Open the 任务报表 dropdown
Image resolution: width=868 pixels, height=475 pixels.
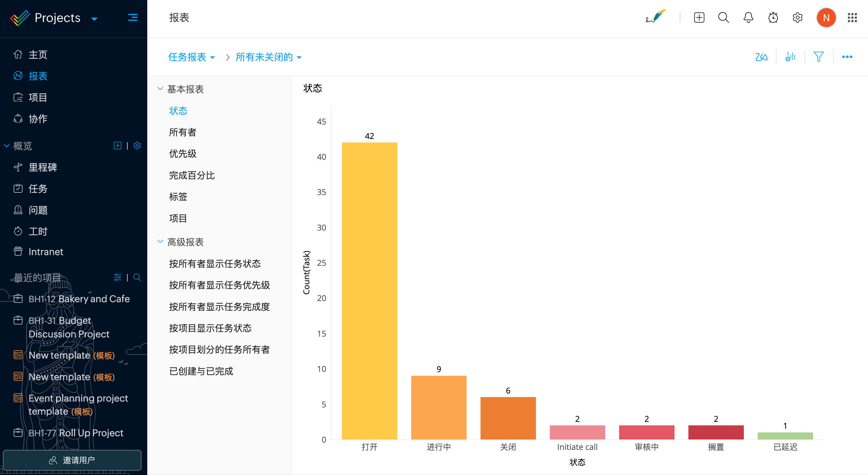(x=191, y=57)
